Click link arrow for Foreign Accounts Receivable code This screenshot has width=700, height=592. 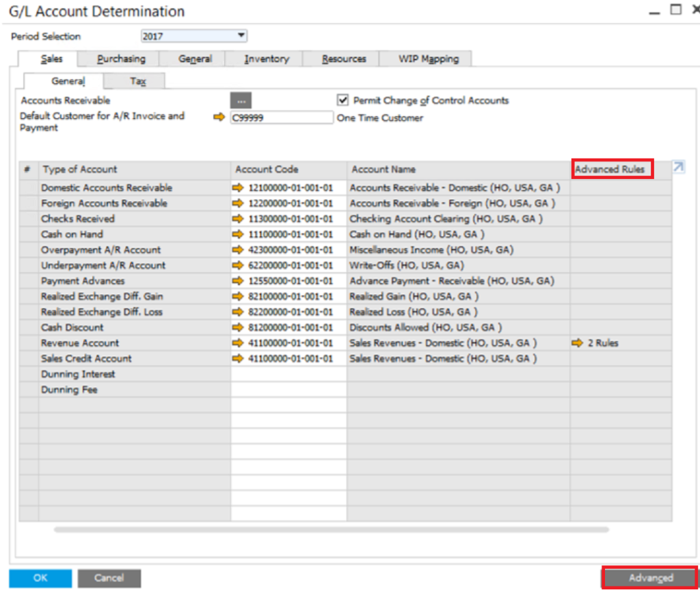239,203
